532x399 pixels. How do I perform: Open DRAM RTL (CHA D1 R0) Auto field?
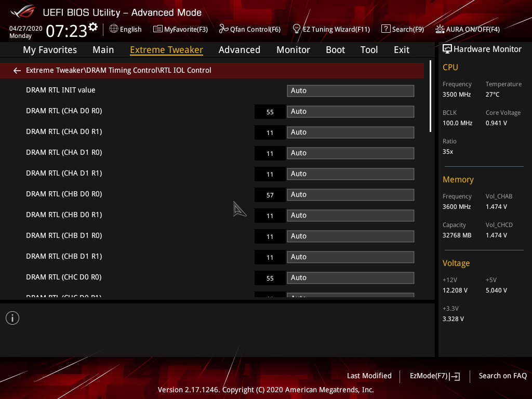(x=351, y=153)
